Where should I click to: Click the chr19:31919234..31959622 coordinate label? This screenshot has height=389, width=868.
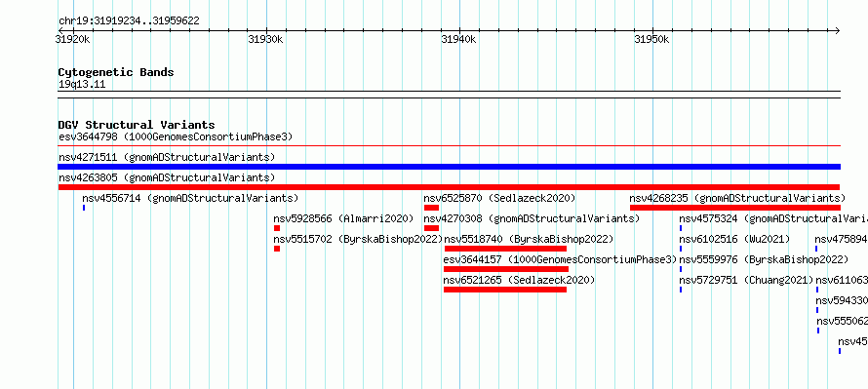click(129, 21)
